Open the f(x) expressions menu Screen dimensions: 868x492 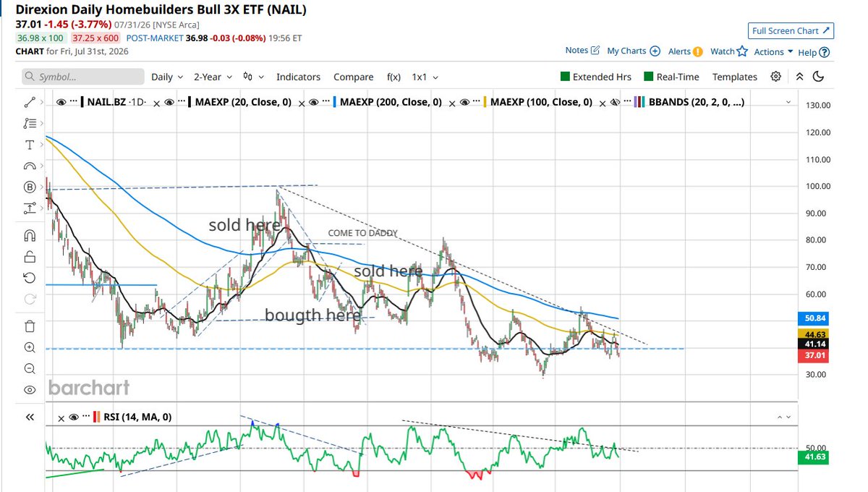tap(393, 77)
